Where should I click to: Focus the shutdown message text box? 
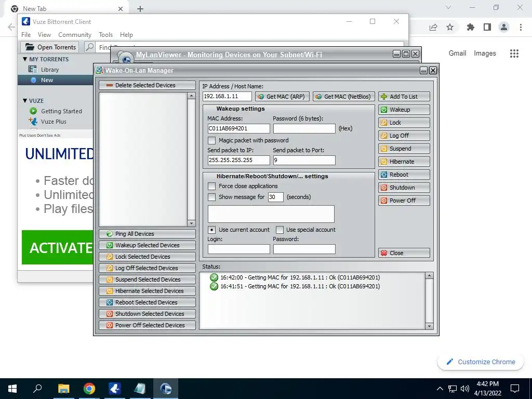click(x=271, y=214)
